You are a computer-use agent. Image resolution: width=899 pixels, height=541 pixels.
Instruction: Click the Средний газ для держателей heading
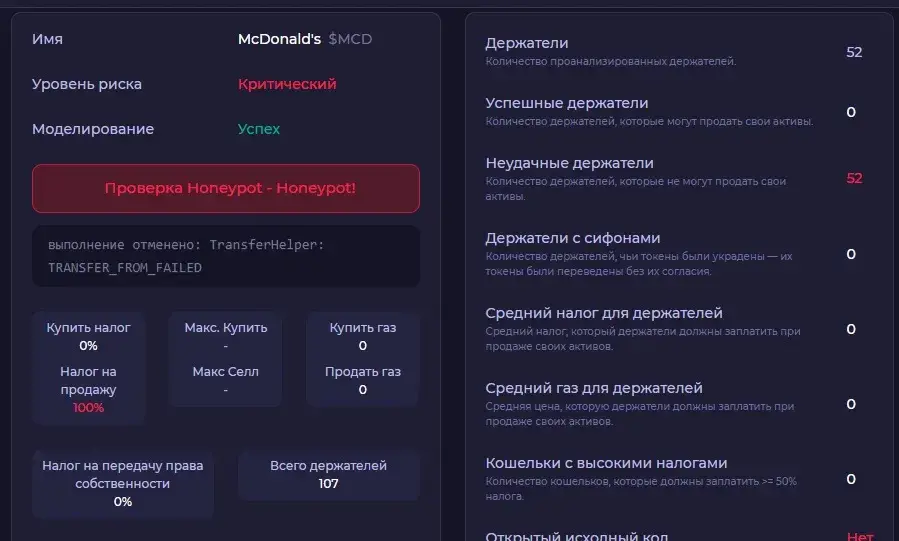tap(594, 388)
